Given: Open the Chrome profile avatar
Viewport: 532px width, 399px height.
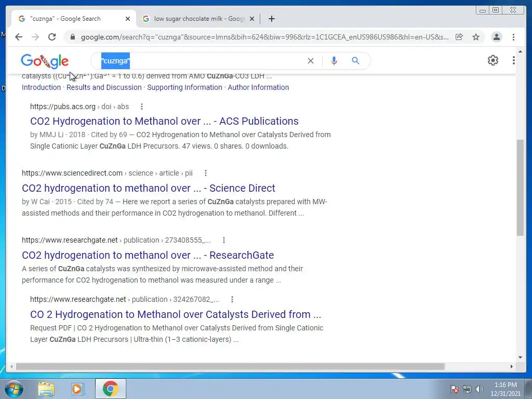Looking at the screenshot, I should [496, 37].
